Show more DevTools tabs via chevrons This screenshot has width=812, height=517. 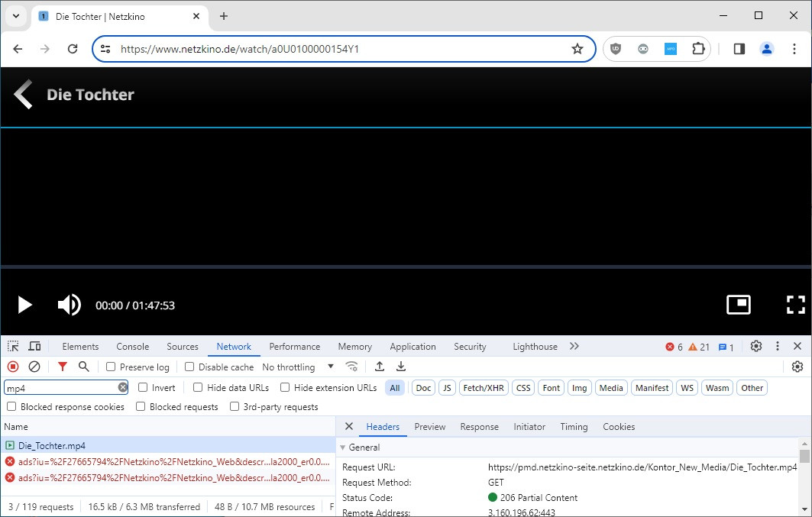[x=574, y=347]
